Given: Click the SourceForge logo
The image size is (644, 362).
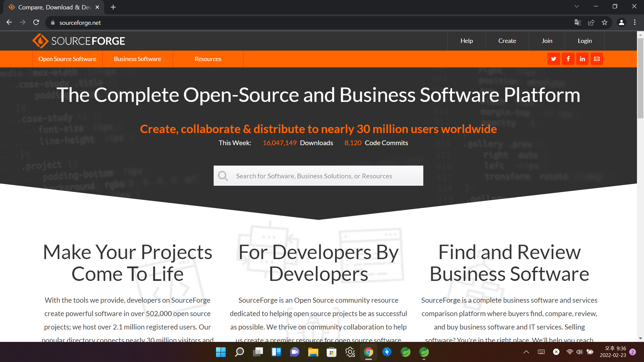Looking at the screenshot, I should pyautogui.click(x=78, y=41).
